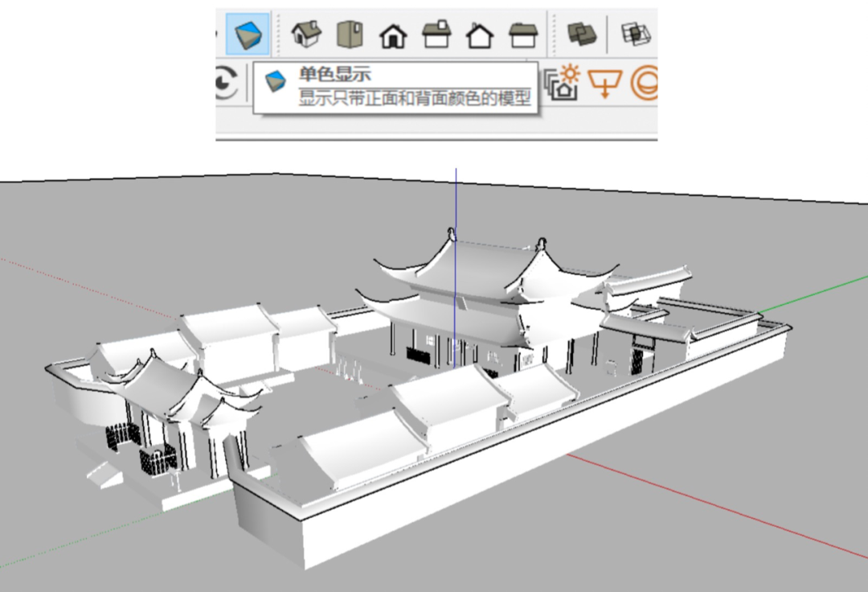Click the orange sphere light icon
This screenshot has width=868, height=592.
tap(645, 83)
